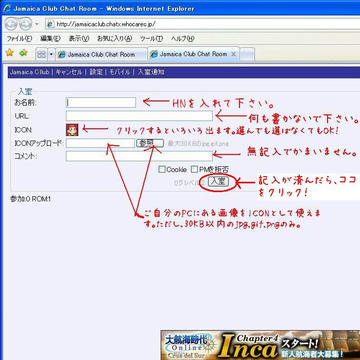This screenshot has height=360, width=360.
Task: Enable the Cookie checkbox
Action: click(162, 170)
